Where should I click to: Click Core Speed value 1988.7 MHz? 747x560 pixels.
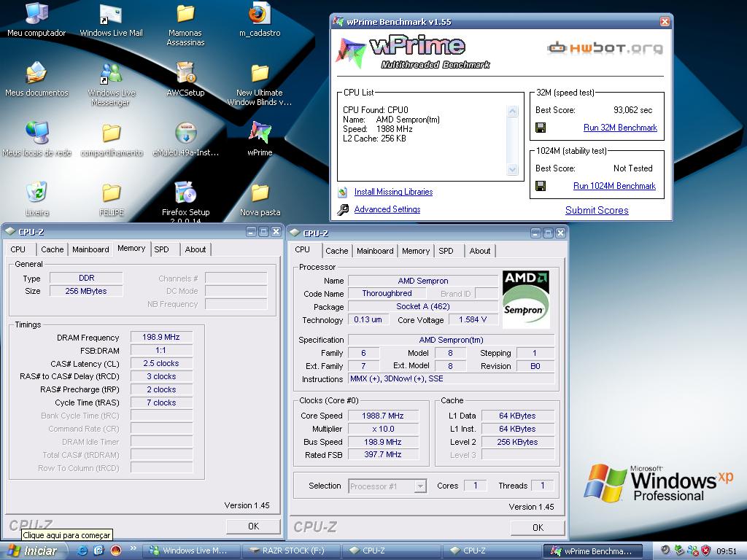[383, 416]
